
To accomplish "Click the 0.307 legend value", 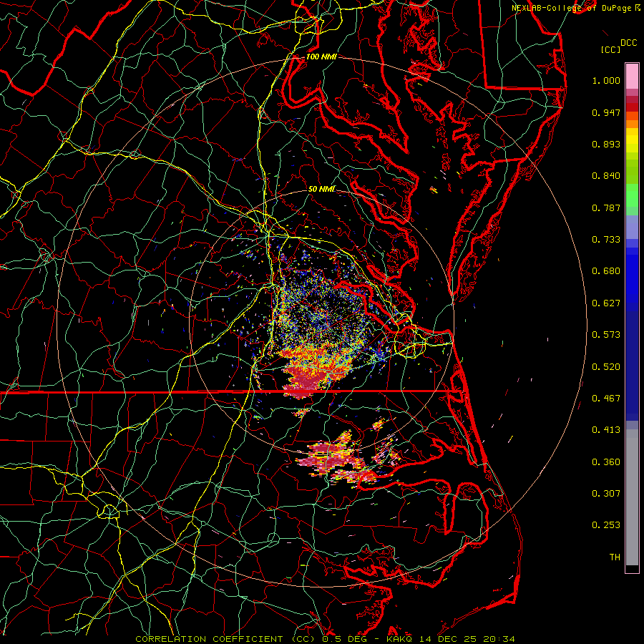I will pos(606,494).
